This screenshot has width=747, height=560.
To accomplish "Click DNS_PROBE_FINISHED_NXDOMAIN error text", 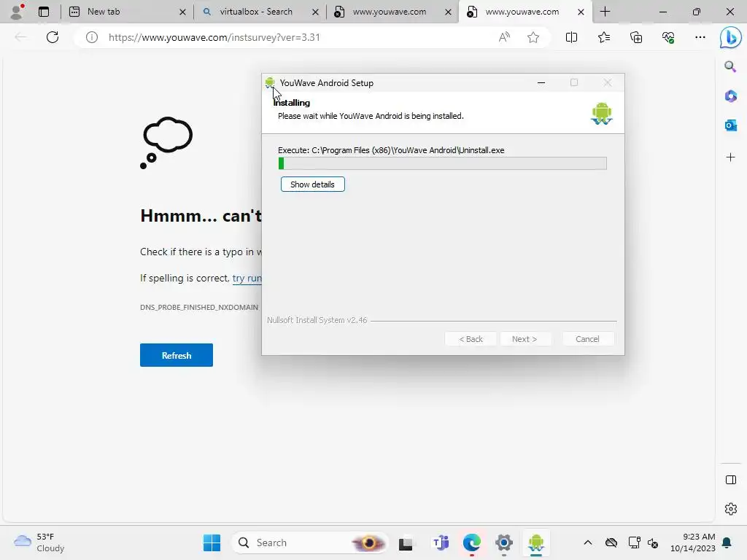I will 199,307.
